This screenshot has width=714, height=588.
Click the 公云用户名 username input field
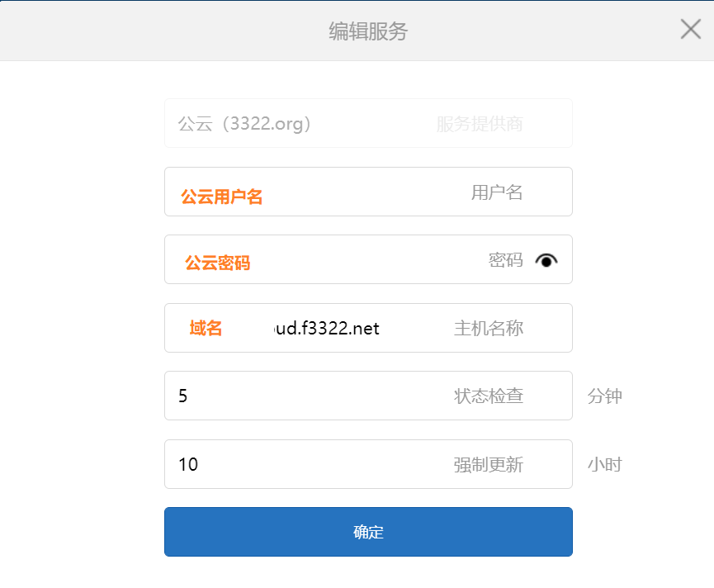coord(368,191)
